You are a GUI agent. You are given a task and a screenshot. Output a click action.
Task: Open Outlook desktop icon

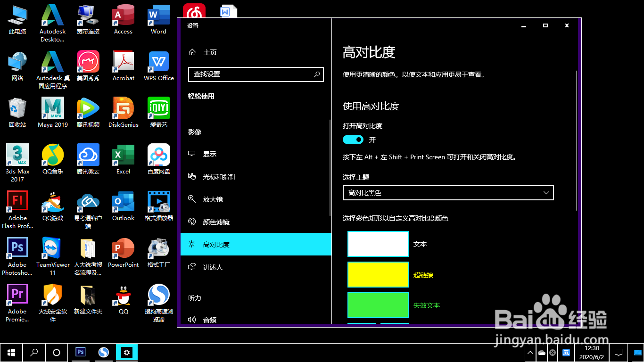click(124, 206)
